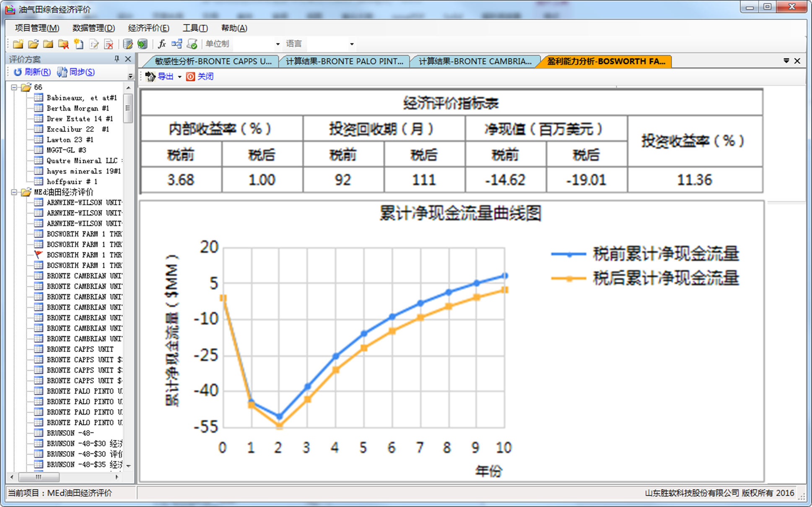The width and height of the screenshot is (812, 507).
Task: Open the 经济评价(E) menu
Action: click(x=148, y=28)
